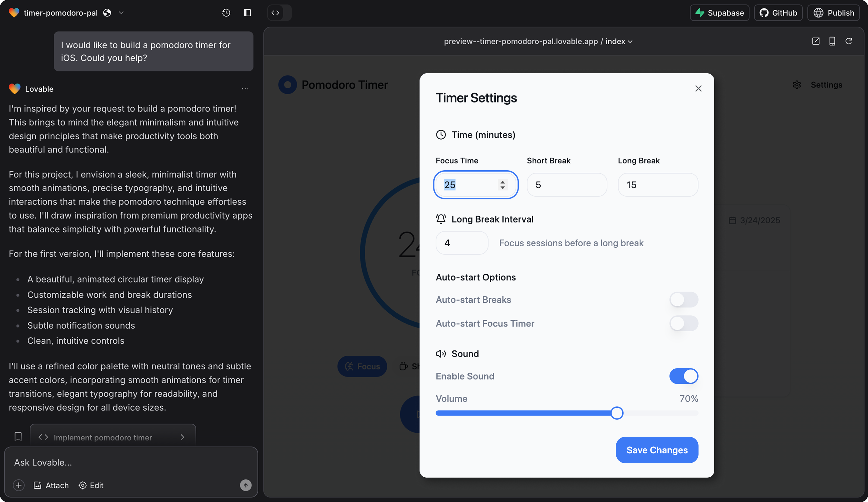The width and height of the screenshot is (868, 502).
Task: Expand the timer-pomodoro-pal project dropdown
Action: (x=121, y=13)
